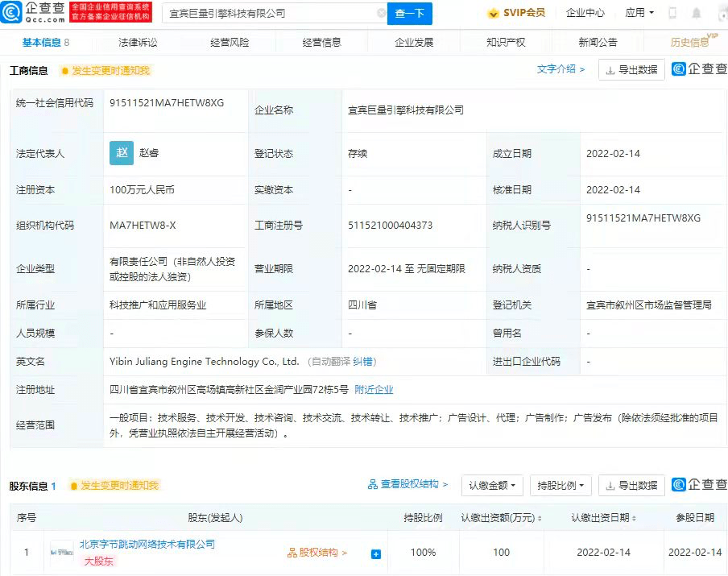This screenshot has width=728, height=576.
Task: Sort by 认缴出资日期 column header
Action: (603, 517)
